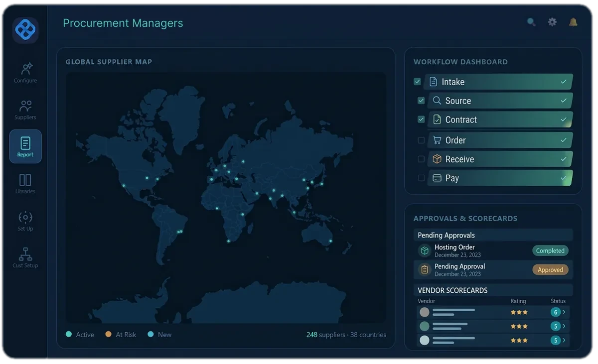598x364 pixels.
Task: Click the Pay row checkmark
Action: (x=564, y=178)
